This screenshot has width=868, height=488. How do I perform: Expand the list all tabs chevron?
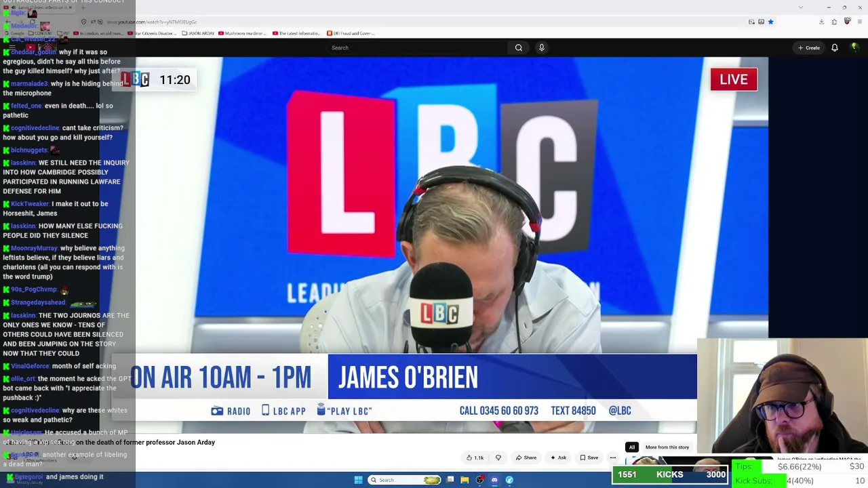(800, 7)
